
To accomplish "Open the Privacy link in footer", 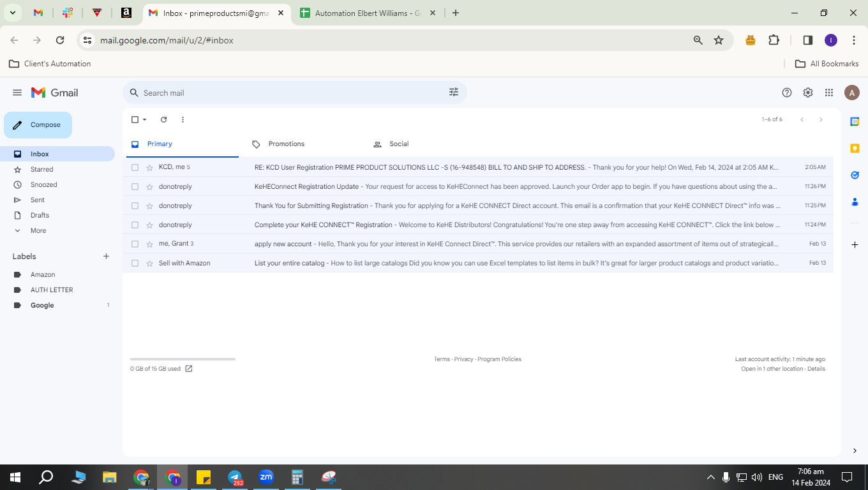I will tap(464, 359).
